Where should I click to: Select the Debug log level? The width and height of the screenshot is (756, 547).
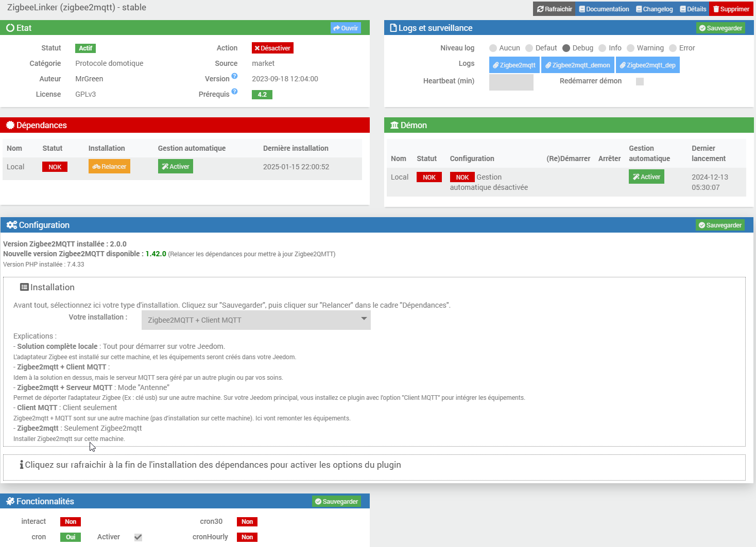[x=566, y=48]
